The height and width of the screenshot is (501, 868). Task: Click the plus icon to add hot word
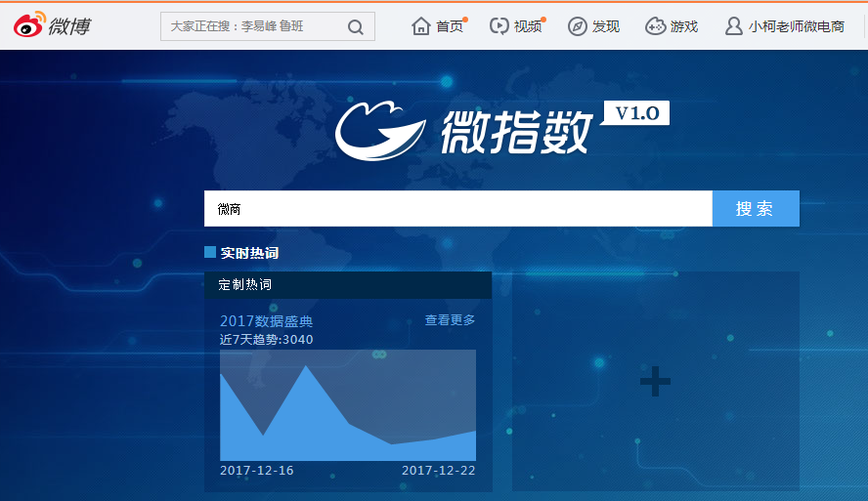point(655,382)
